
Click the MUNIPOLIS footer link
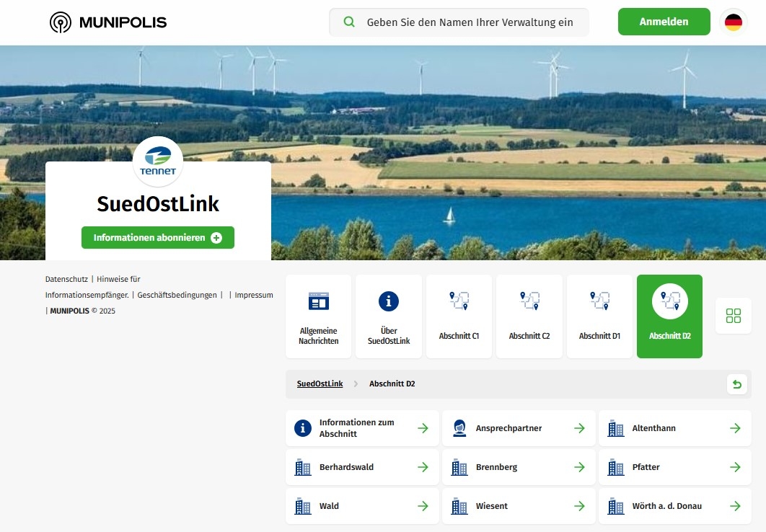69,311
